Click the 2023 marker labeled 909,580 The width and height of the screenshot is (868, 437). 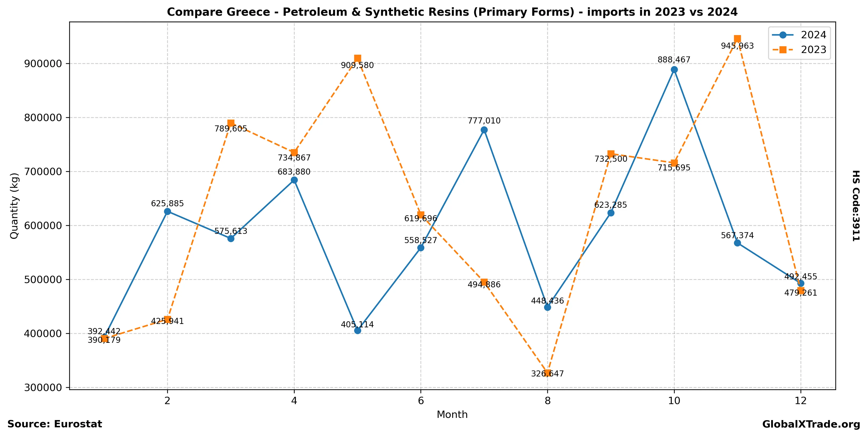click(x=358, y=58)
